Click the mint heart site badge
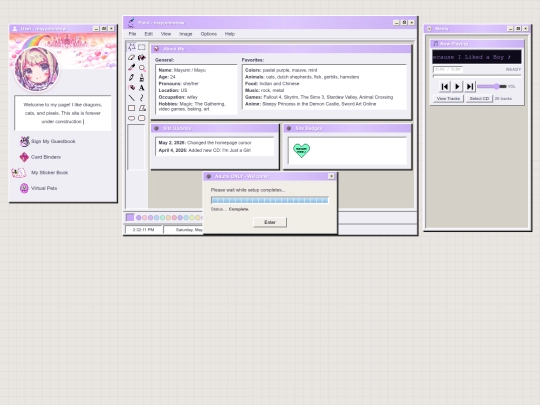Screen dimensions: 540x405 [301, 150]
